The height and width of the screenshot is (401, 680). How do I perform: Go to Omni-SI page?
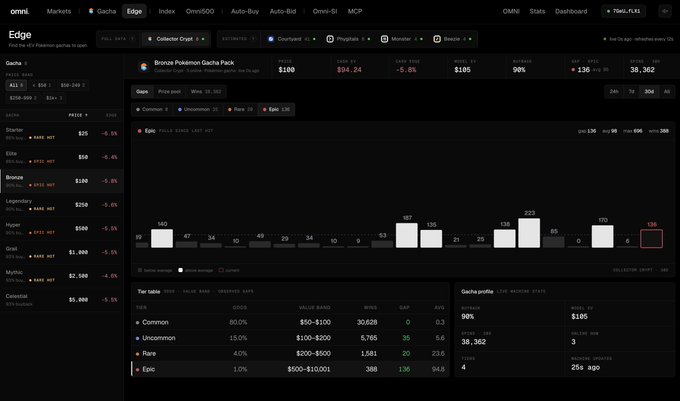click(325, 11)
